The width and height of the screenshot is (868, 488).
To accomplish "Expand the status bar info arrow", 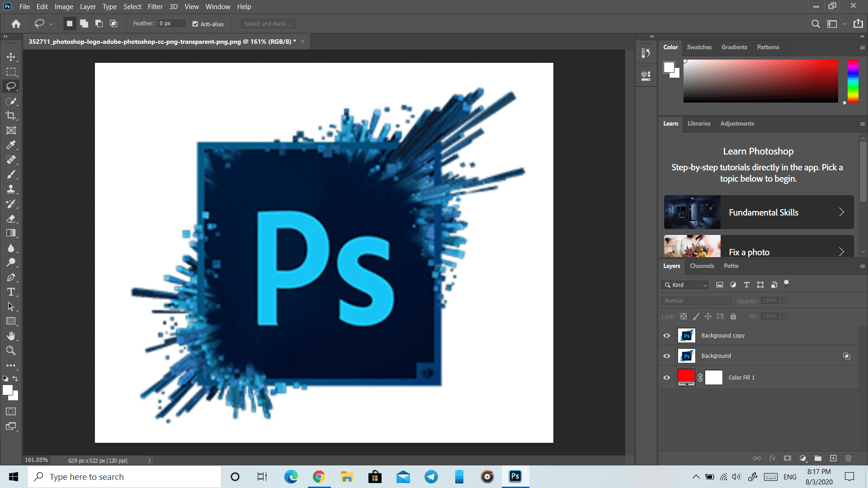I will 149,460.
